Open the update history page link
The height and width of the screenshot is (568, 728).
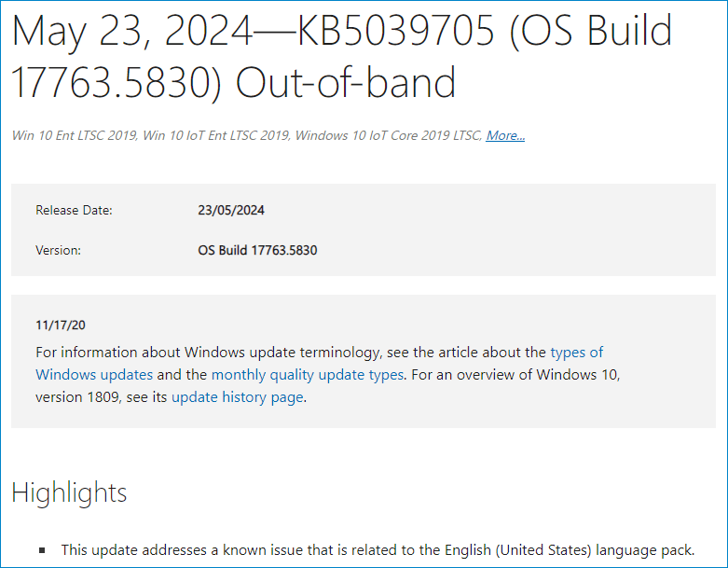click(x=237, y=397)
